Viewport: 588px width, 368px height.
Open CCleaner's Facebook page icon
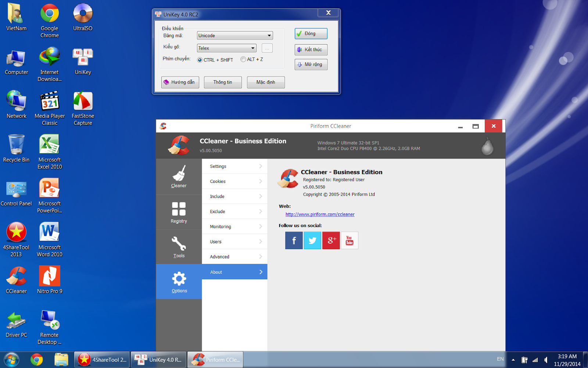(x=294, y=240)
